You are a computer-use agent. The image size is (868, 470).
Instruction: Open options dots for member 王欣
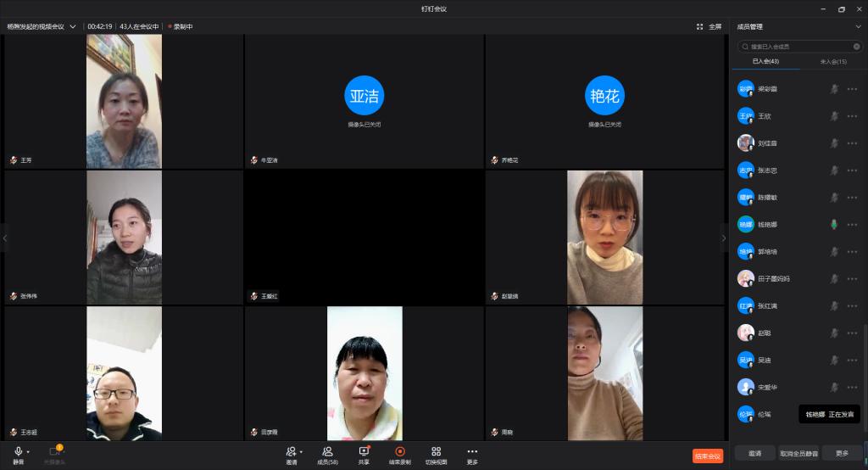click(852, 116)
